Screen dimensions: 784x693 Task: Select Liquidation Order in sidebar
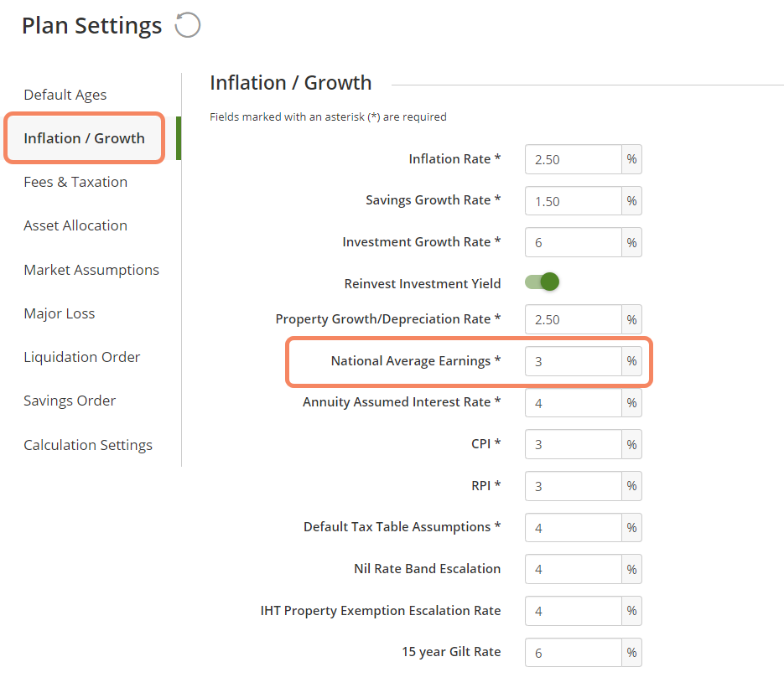82,357
